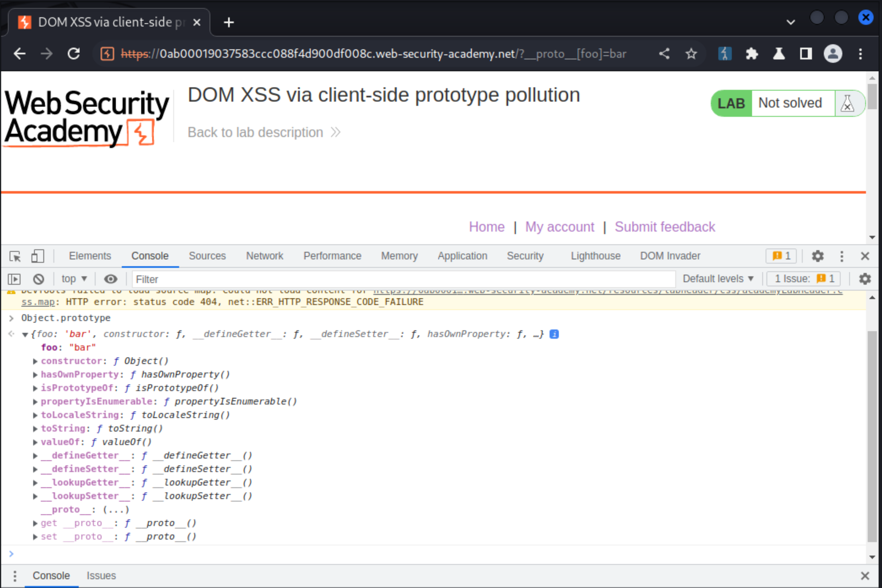Screen dimensions: 882x588
Task: Open the Lighthouse tab
Action: tap(595, 256)
